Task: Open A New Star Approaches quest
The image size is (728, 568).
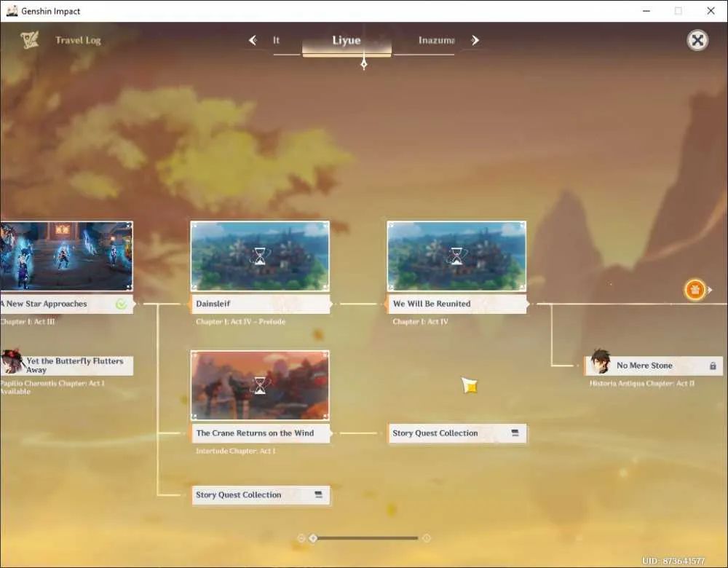Action: 66,304
